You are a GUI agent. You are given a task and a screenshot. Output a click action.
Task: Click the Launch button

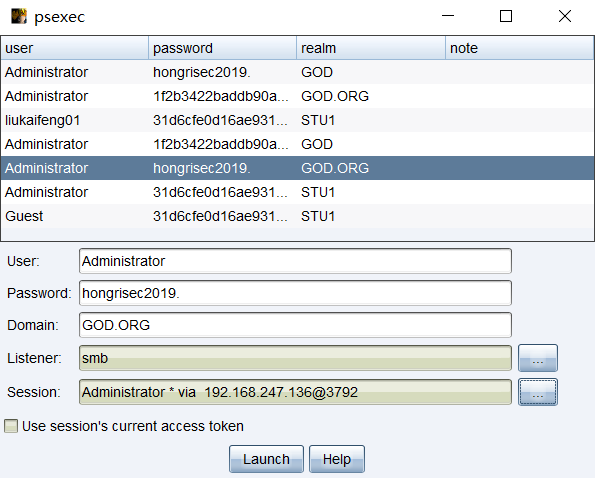coord(266,459)
